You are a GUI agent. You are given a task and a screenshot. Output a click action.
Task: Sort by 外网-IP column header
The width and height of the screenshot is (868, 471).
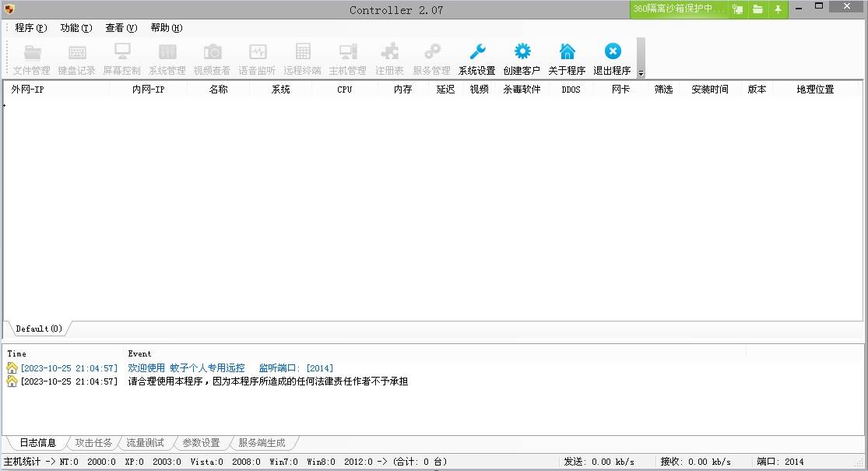click(58, 89)
